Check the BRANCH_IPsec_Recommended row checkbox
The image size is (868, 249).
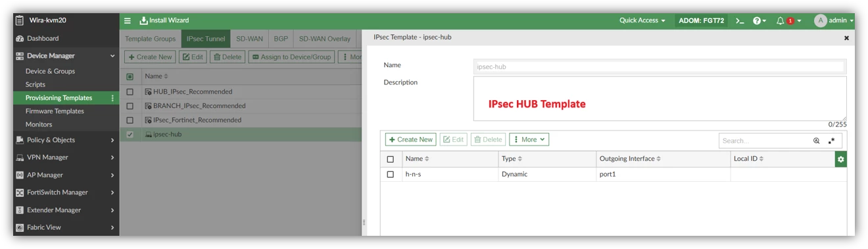pos(130,106)
